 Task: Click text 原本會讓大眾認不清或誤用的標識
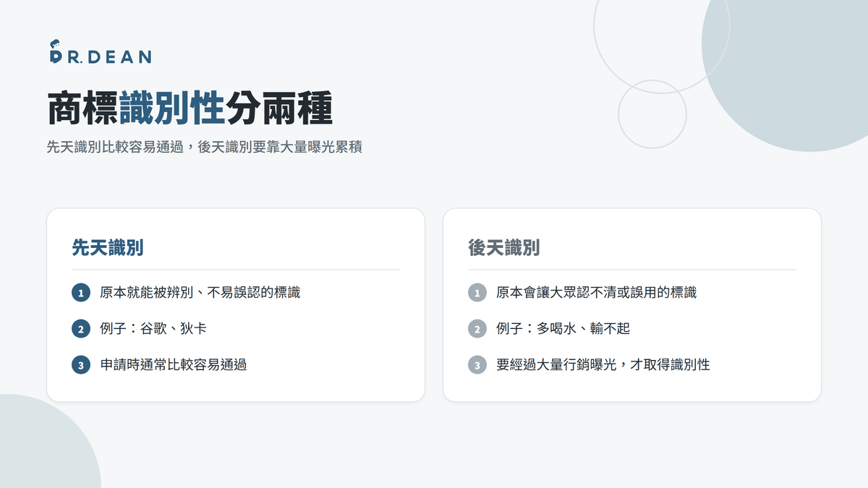(x=596, y=293)
